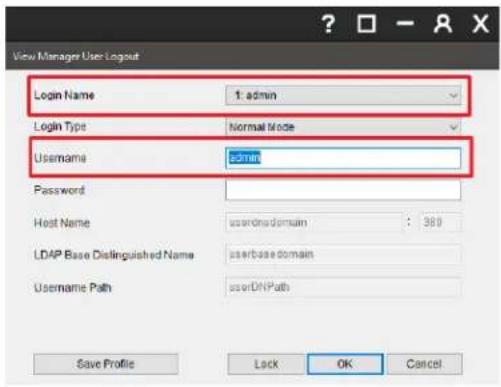Click the user profile icon in title bar
Viewport: 501px width, 387px height.
pyautogui.click(x=443, y=24)
